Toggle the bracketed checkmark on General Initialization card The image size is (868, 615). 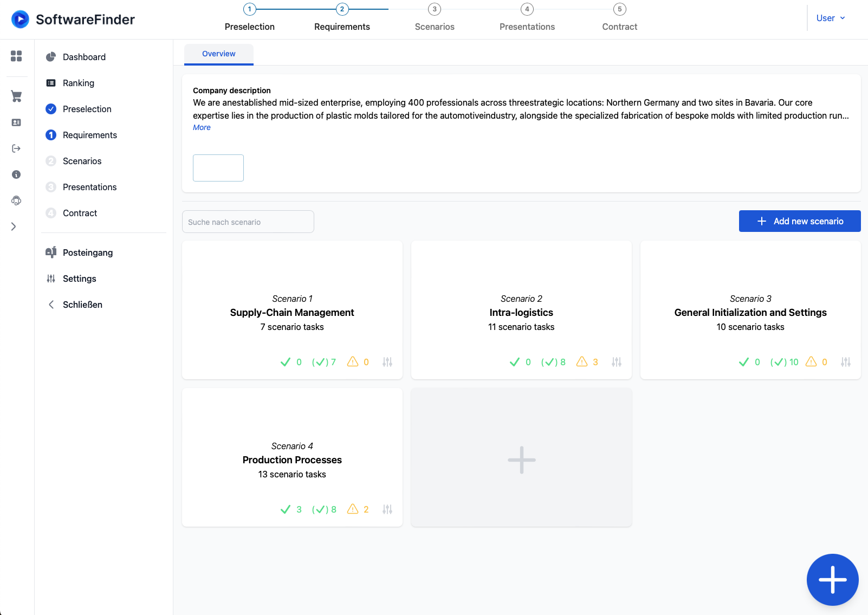pos(779,362)
